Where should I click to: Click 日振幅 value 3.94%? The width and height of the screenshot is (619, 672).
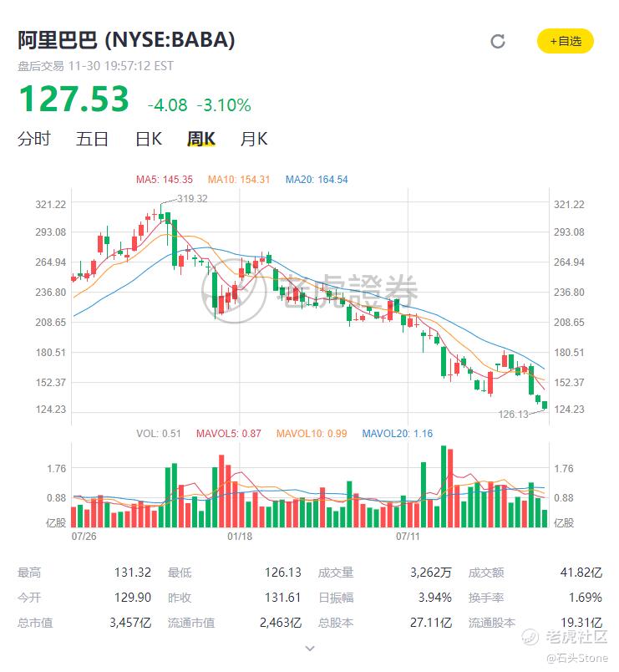coord(434,598)
